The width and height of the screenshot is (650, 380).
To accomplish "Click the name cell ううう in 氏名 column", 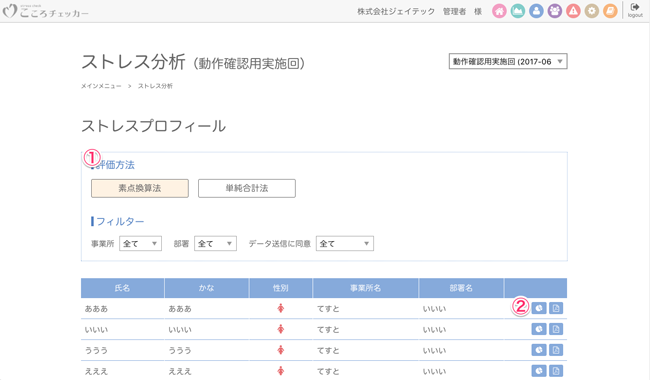I will pyautogui.click(x=96, y=351).
